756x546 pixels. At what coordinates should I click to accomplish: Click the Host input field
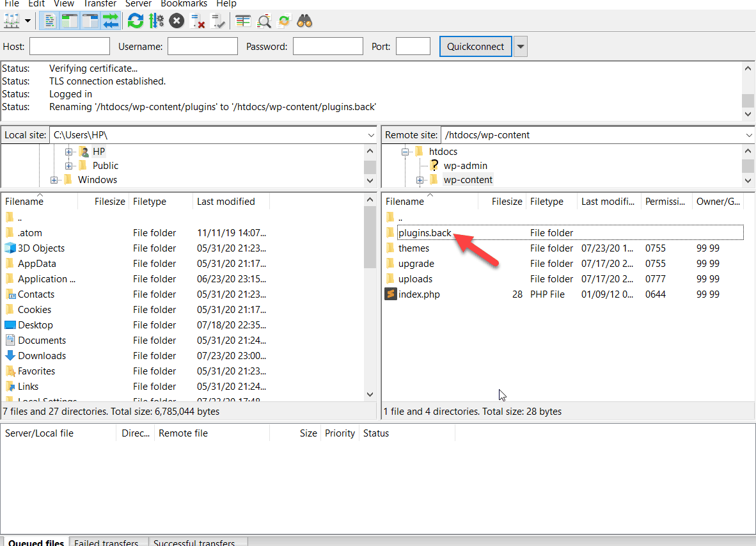(70, 46)
